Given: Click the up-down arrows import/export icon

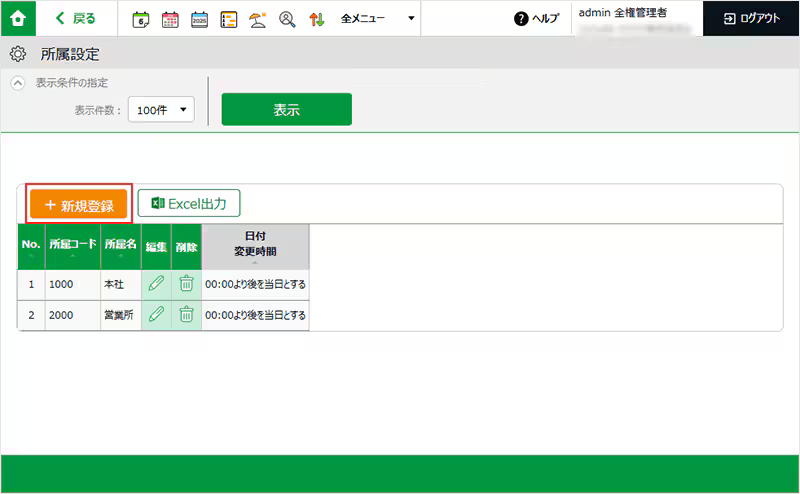Looking at the screenshot, I should point(317,19).
